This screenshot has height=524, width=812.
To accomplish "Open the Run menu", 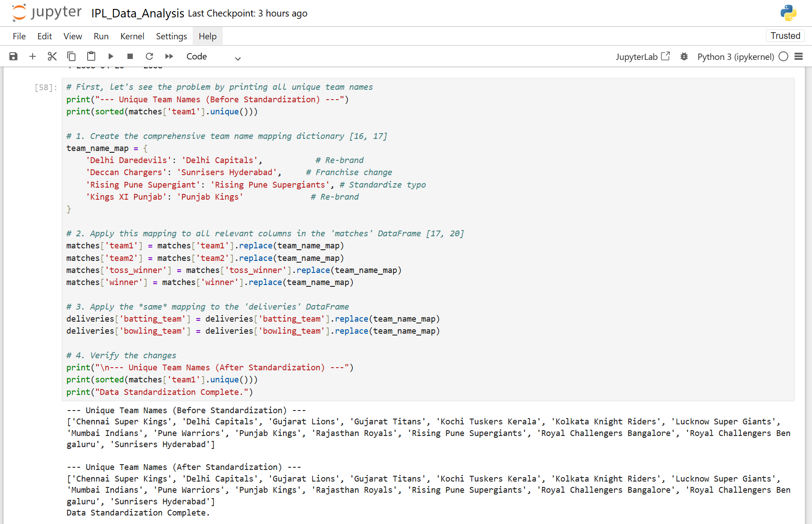I will click(x=101, y=36).
